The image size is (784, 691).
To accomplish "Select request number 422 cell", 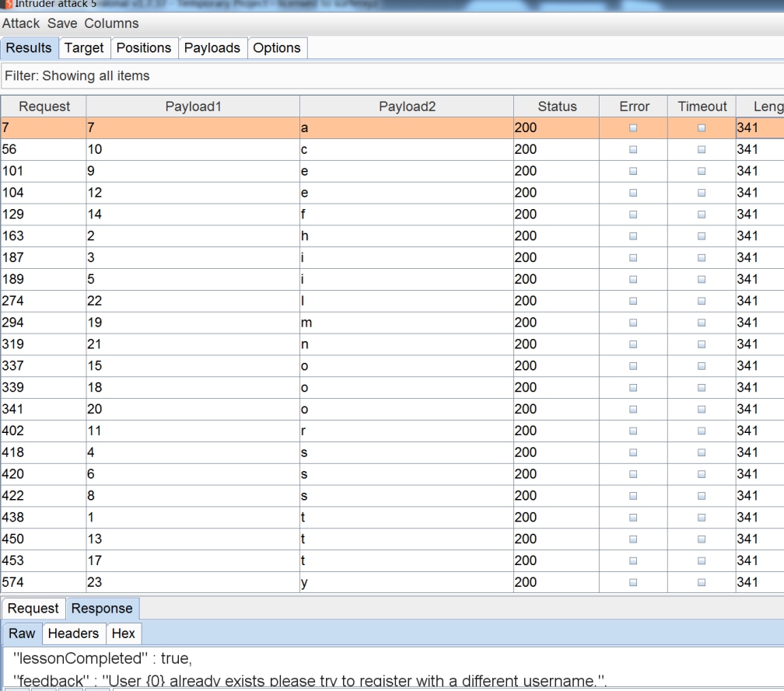I will [x=44, y=496].
